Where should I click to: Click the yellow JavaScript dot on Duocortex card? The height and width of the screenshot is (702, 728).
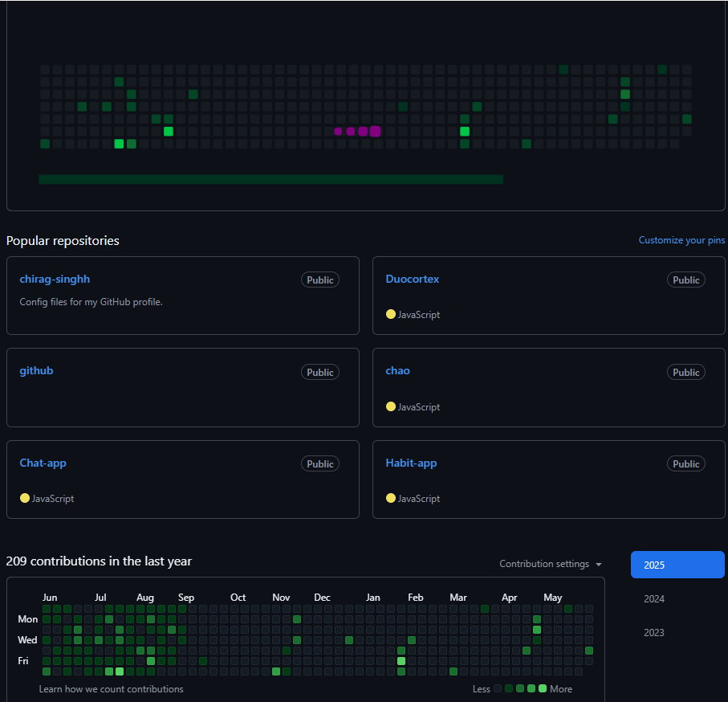click(391, 315)
